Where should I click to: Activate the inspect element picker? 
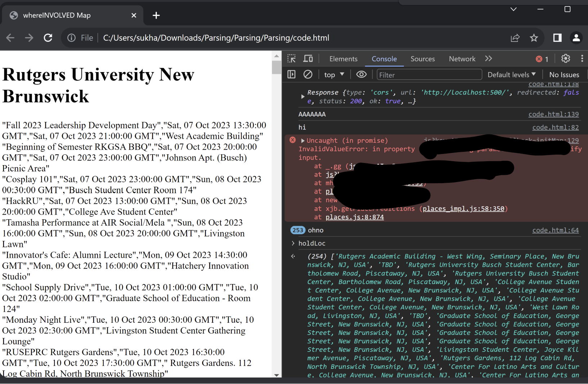click(291, 59)
